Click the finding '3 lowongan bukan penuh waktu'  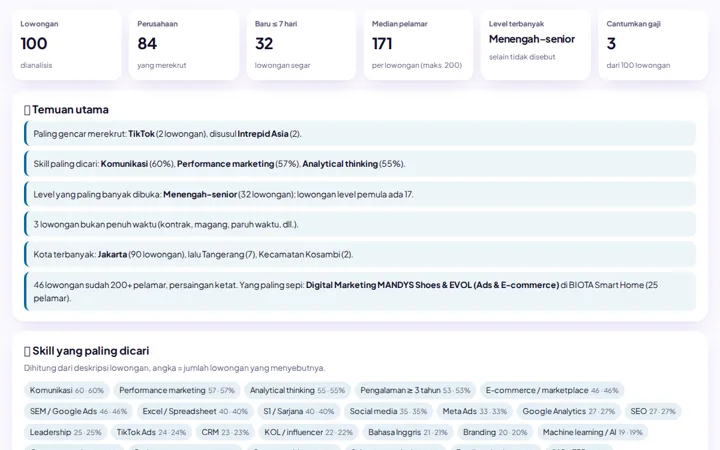tap(360, 225)
